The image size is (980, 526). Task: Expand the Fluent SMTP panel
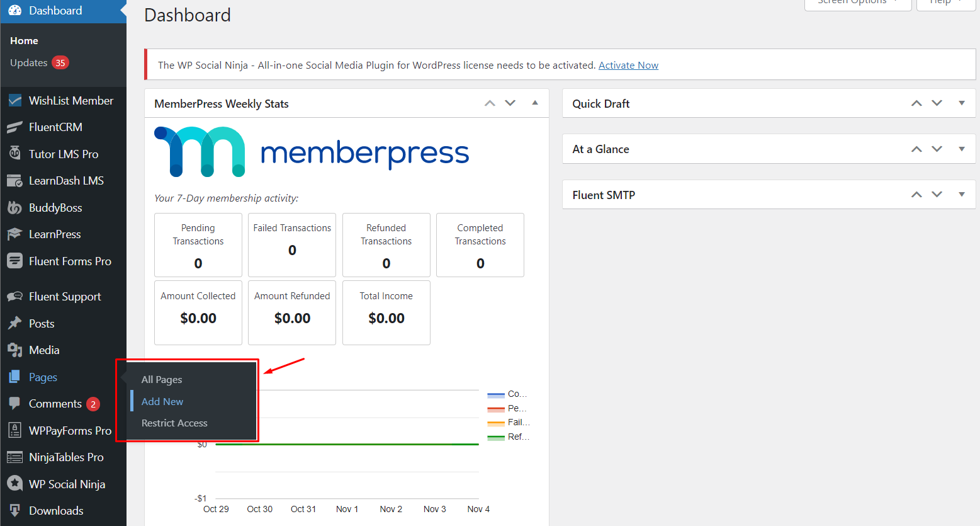pos(961,195)
